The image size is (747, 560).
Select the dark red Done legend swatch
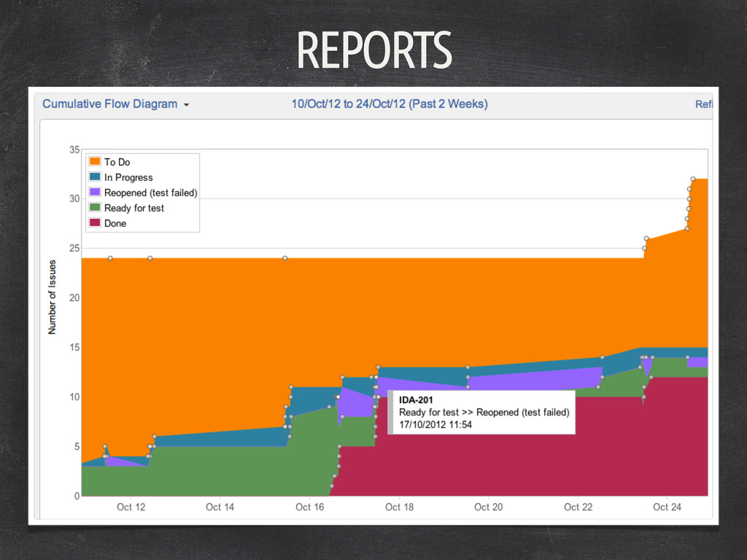(x=95, y=223)
